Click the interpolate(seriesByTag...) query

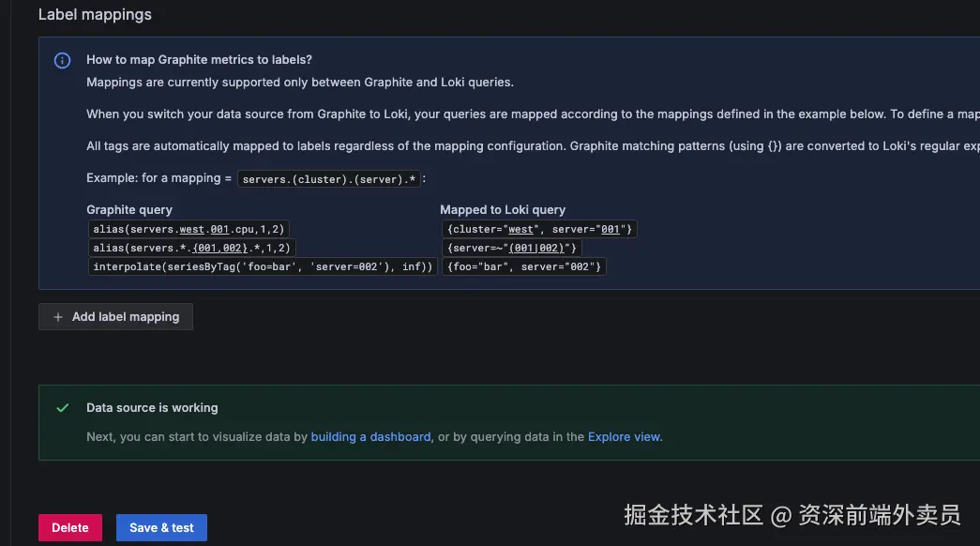(263, 266)
